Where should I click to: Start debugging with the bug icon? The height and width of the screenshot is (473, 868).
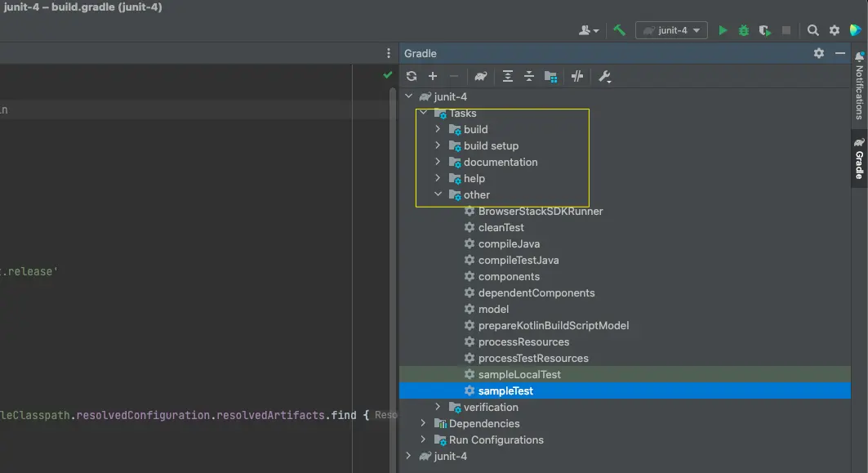pyautogui.click(x=744, y=30)
